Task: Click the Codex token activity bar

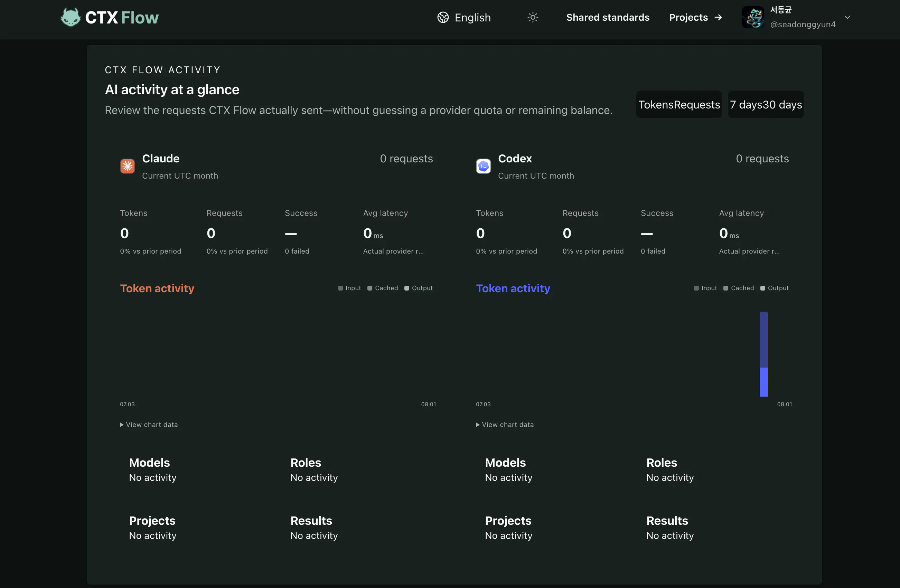Action: click(763, 354)
